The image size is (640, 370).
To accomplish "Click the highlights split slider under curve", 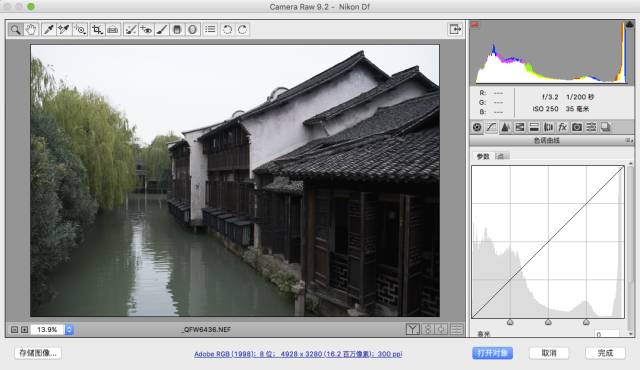I will point(586,322).
